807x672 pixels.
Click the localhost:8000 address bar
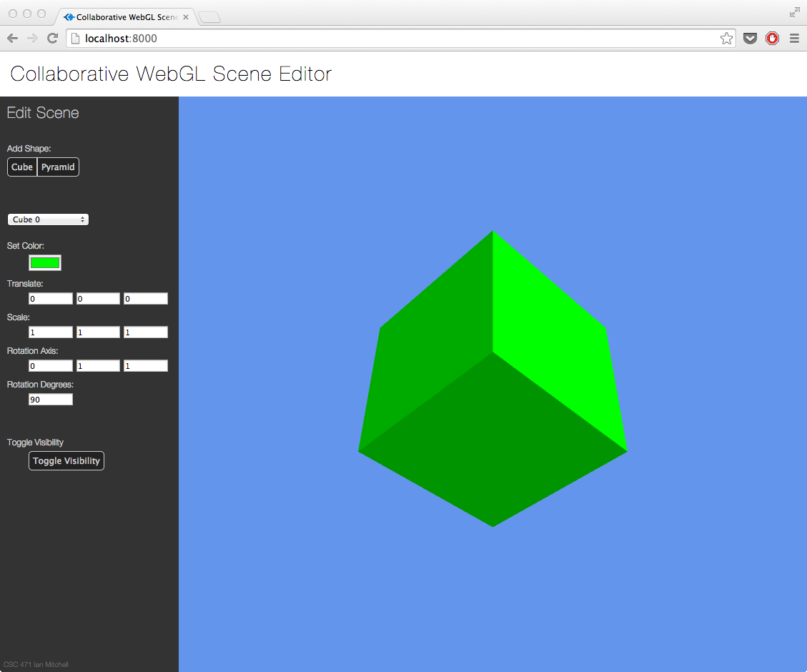pyautogui.click(x=393, y=39)
